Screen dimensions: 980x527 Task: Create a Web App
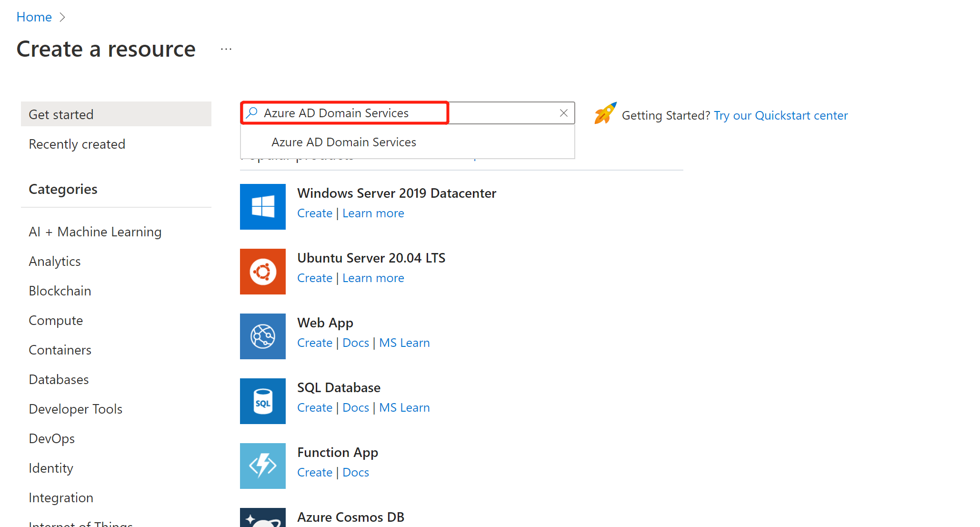tap(315, 343)
